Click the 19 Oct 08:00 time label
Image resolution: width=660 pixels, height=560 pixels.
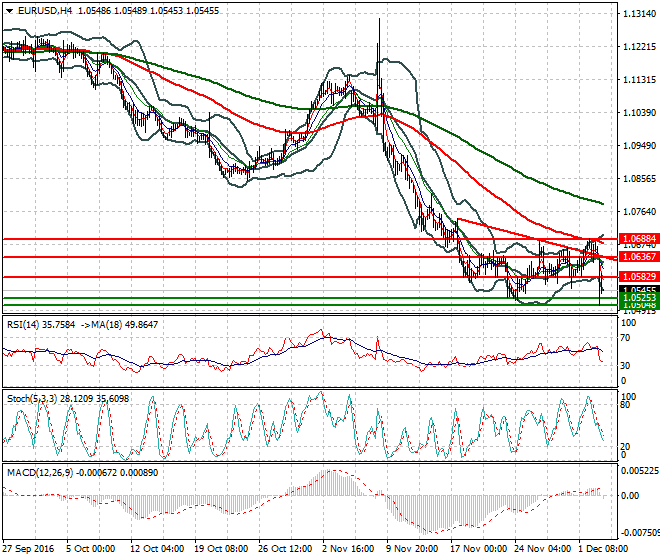[221, 549]
